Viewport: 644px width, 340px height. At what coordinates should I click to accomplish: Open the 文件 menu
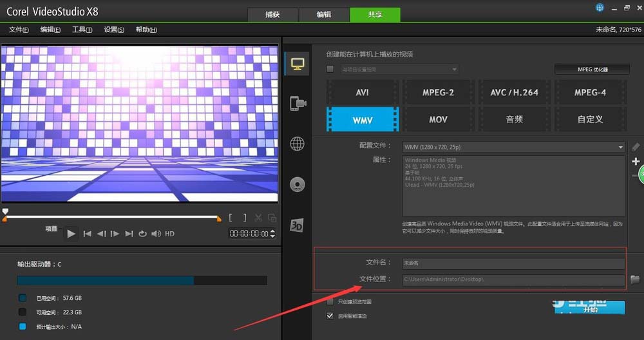19,30
